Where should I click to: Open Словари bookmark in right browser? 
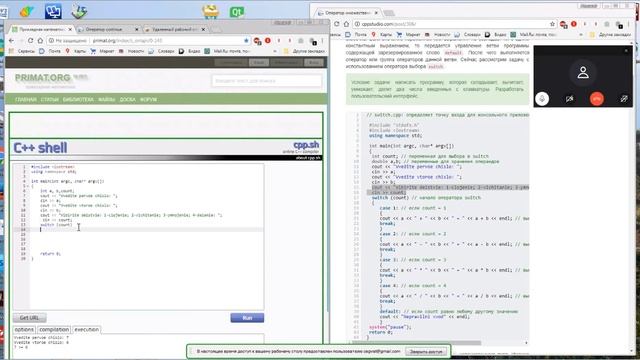click(468, 35)
